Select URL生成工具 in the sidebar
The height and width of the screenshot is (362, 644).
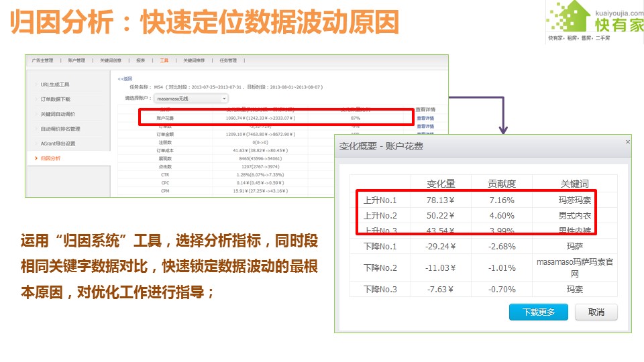54,84
